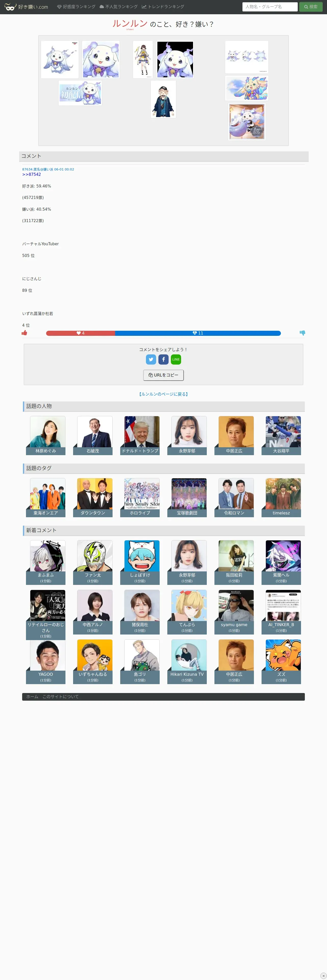Click the 好き嫌い.com site logo
The width and height of the screenshot is (327, 980).
click(26, 7)
